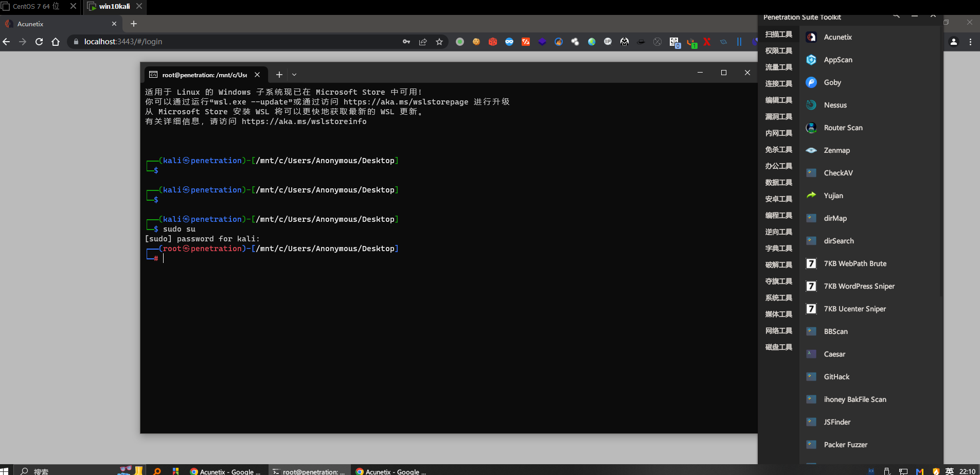Select the root@penetration terminal tab
The image size is (980, 475).
point(206,75)
